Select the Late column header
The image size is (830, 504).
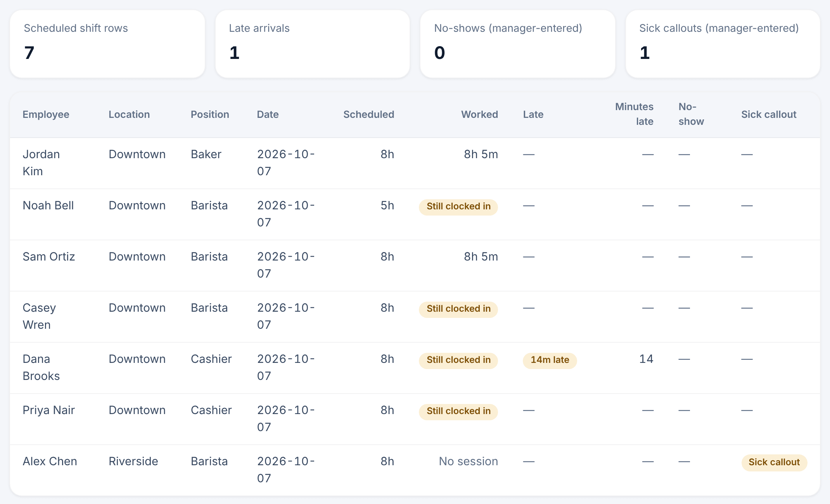point(533,114)
